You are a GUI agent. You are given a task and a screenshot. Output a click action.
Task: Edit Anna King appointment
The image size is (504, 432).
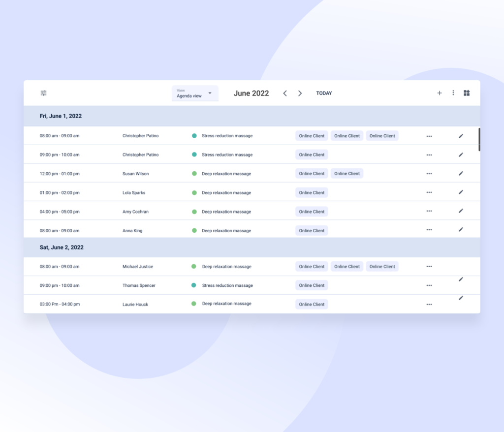pos(461,229)
